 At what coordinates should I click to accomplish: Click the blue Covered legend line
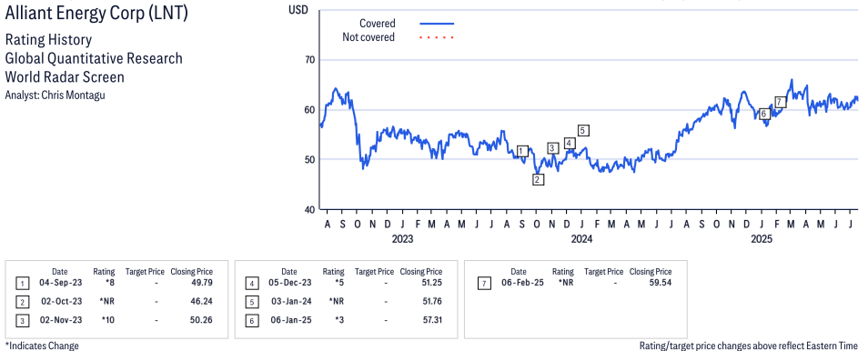(437, 24)
